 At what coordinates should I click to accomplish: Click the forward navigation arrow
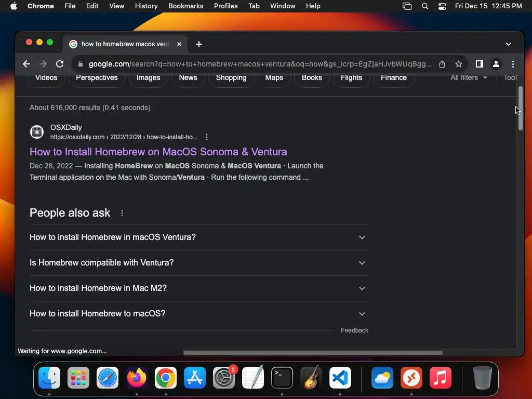(x=43, y=64)
